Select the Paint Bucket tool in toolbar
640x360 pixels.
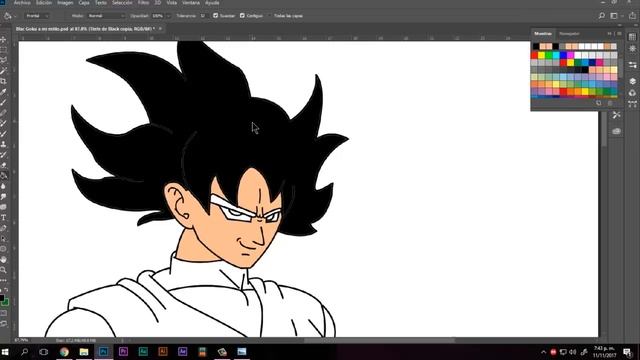pyautogui.click(x=4, y=176)
